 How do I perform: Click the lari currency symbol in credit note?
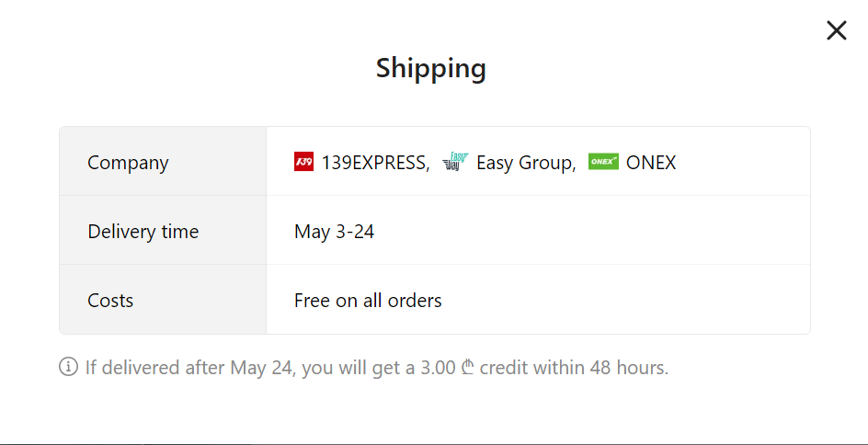(x=468, y=367)
